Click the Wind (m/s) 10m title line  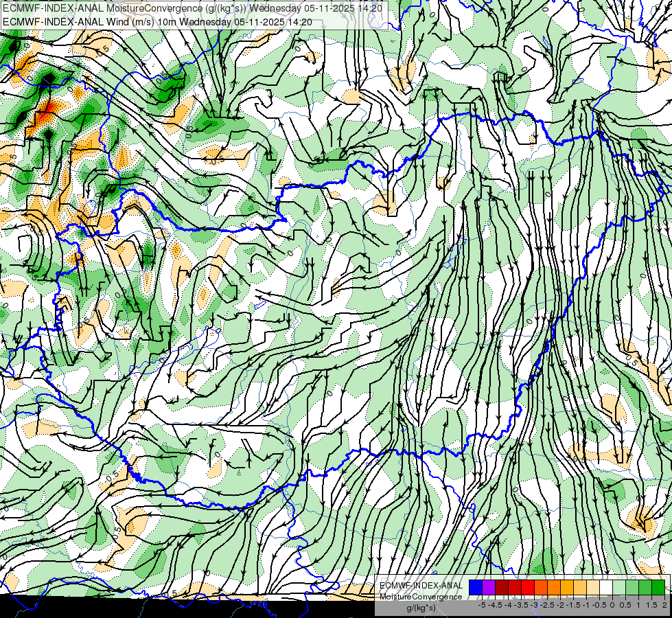[157, 22]
